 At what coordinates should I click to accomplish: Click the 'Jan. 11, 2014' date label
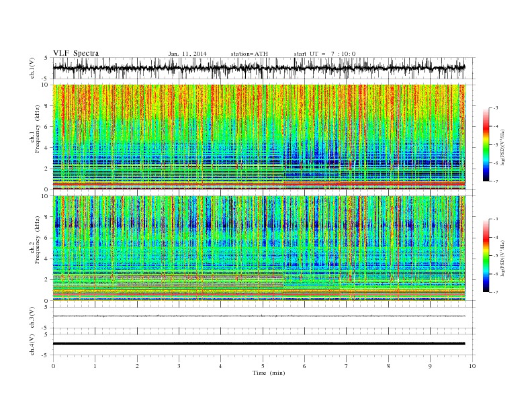pos(187,54)
